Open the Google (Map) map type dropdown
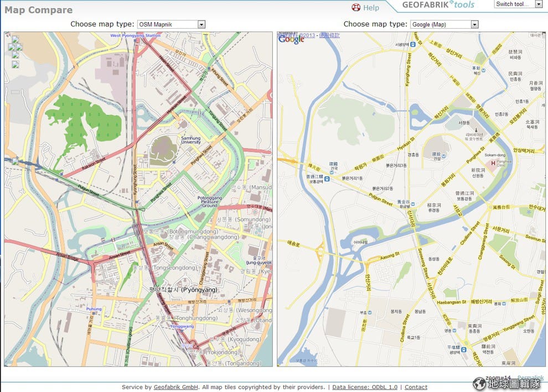548x392 pixels. click(444, 24)
